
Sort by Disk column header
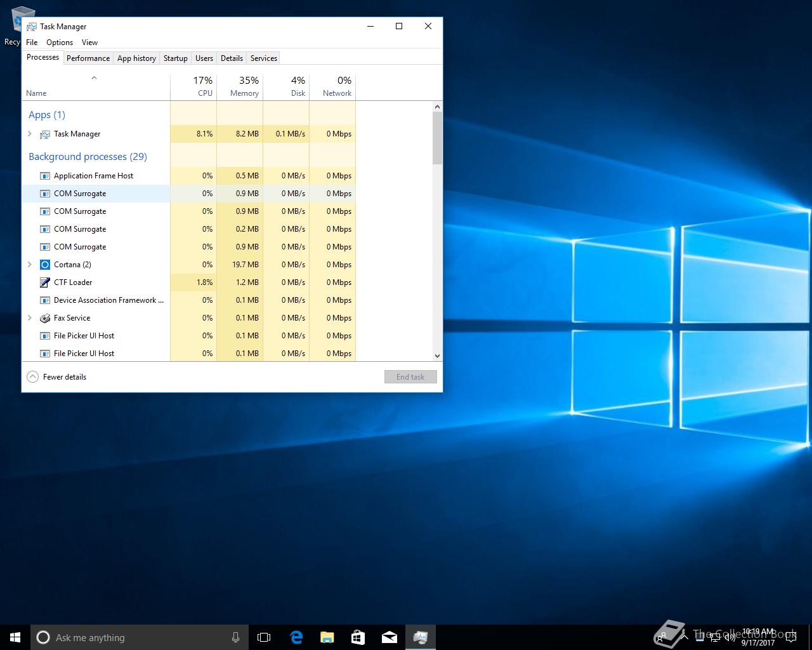click(286, 87)
